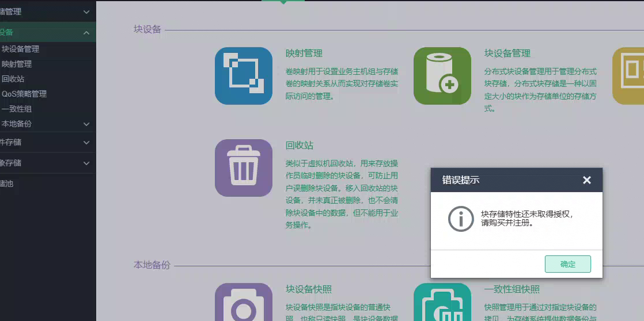This screenshot has width=644, height=321.
Task: Open the 块设备管理 card title link
Action: pyautogui.click(x=507, y=54)
